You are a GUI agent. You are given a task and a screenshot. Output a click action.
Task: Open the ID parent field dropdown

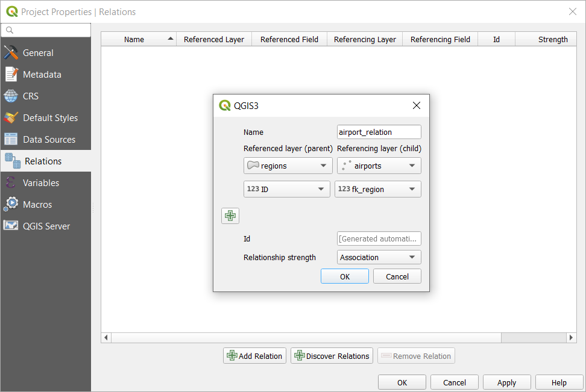tap(286, 189)
